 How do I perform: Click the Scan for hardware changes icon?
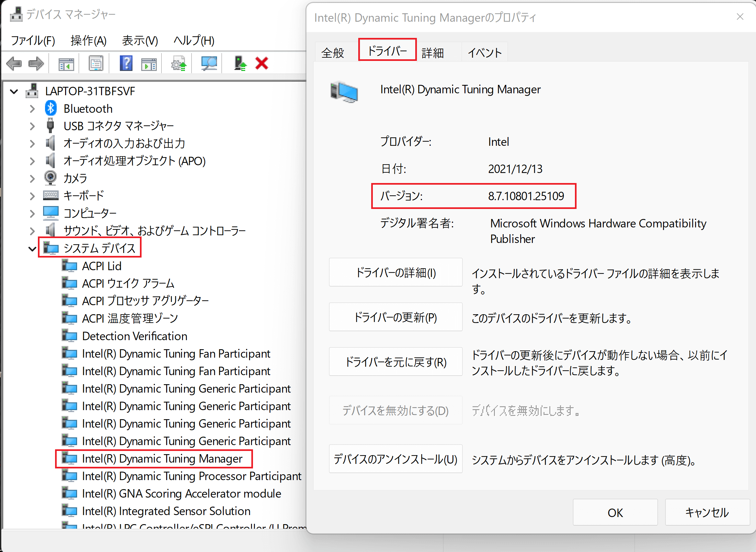209,63
